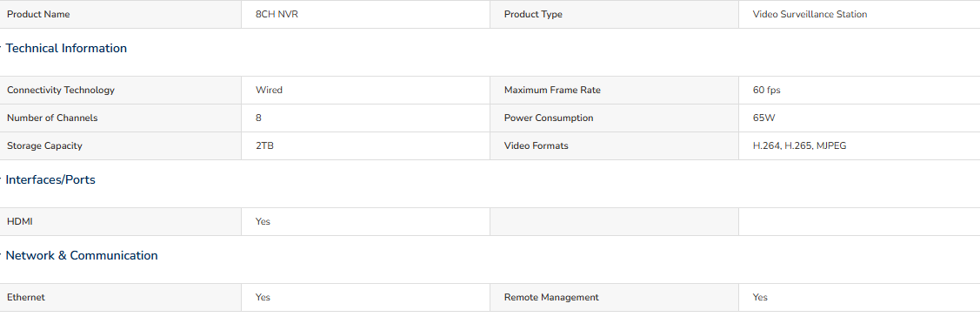The image size is (980, 317).
Task: Click the Product Name label cell
Action: pyautogui.click(x=121, y=15)
